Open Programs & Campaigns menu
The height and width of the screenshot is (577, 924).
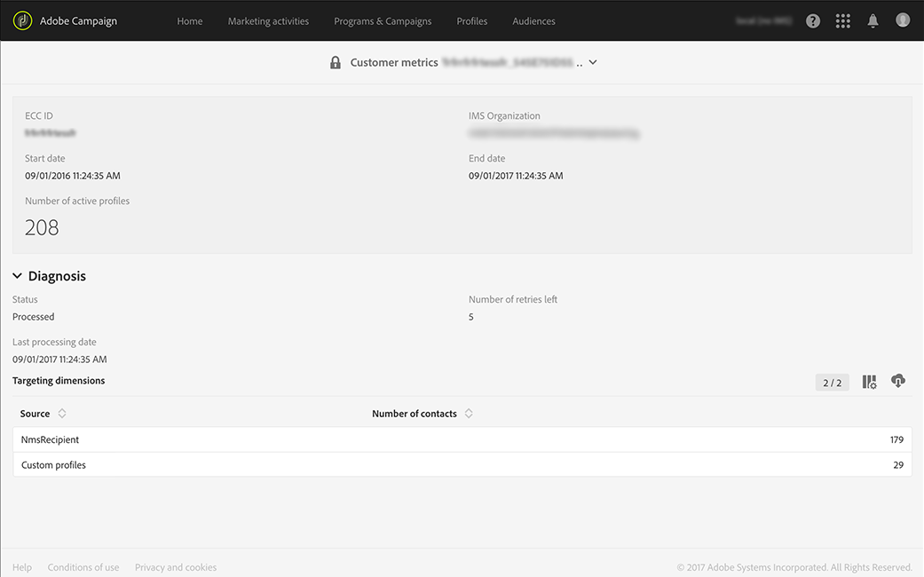click(383, 21)
